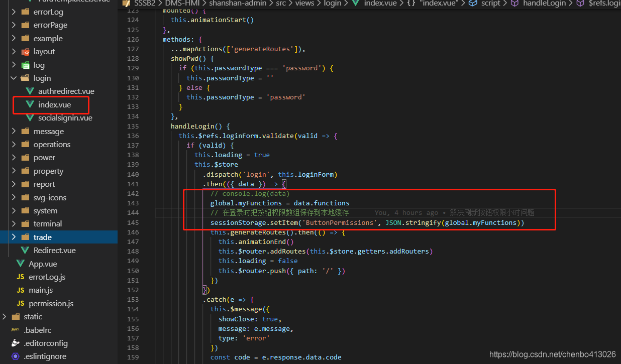Click the .eslintignore icon

coord(15,356)
